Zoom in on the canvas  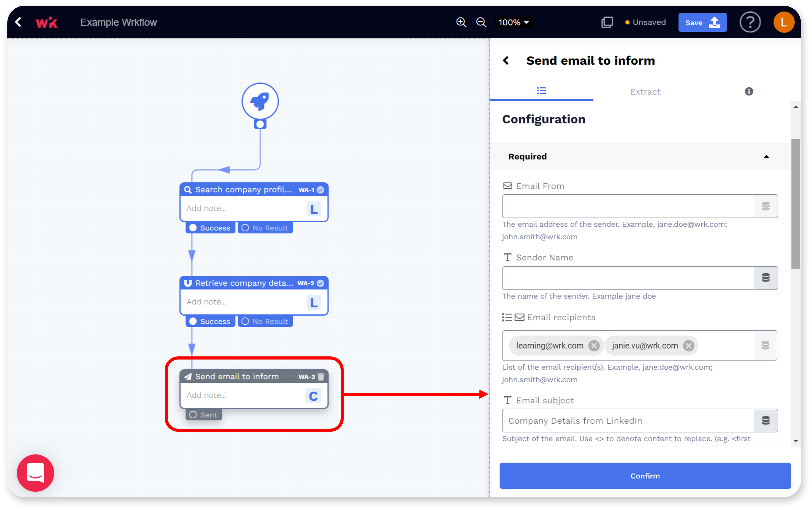click(x=461, y=23)
